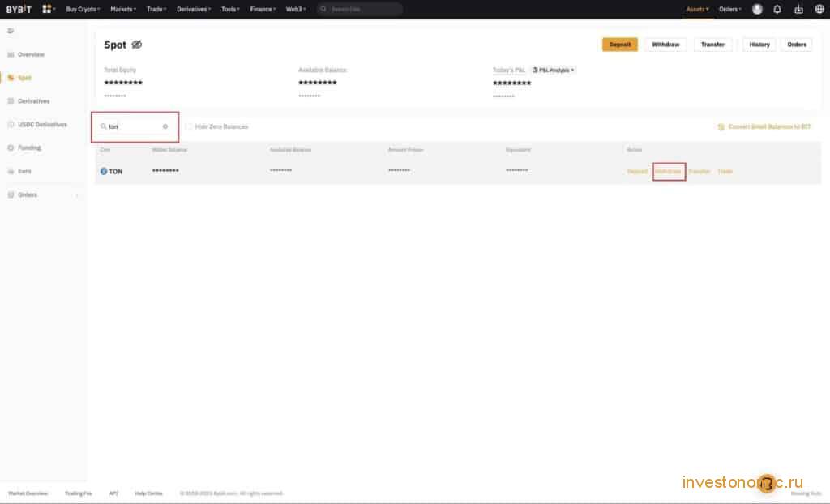The image size is (830, 504).
Task: Click Deposit link in TON row
Action: (637, 172)
